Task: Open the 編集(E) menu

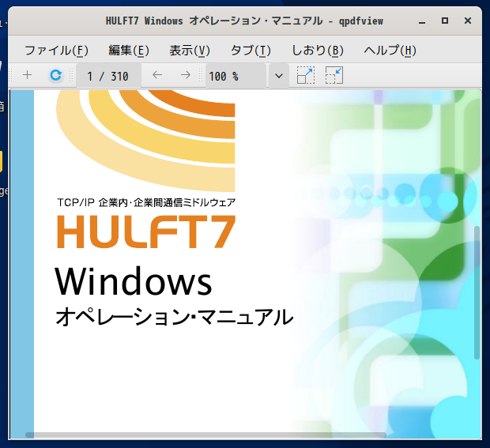Action: 129,51
